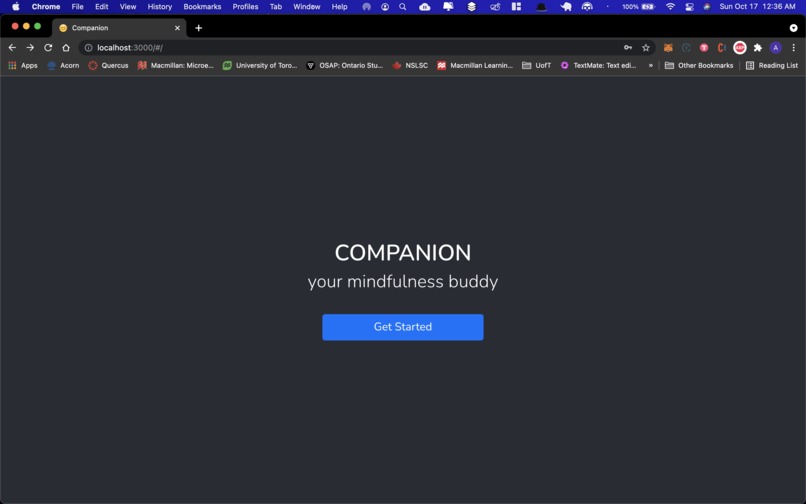
Task: View site information icon in address bar
Action: (x=88, y=48)
